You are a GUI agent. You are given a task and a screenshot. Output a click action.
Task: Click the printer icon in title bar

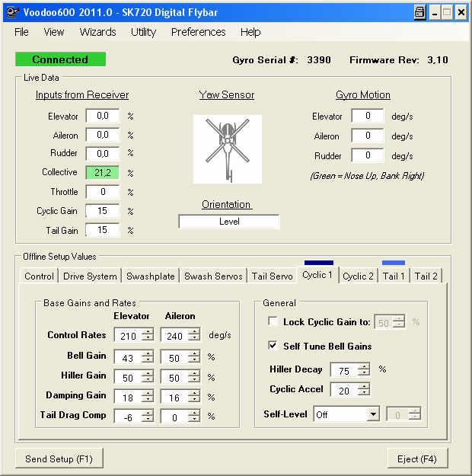[420, 13]
